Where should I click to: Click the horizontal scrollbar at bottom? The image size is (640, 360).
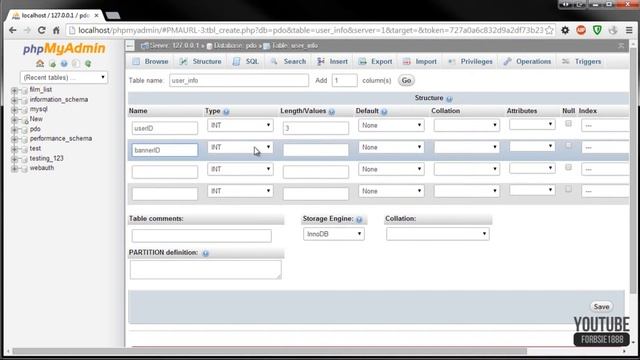pos(269,351)
